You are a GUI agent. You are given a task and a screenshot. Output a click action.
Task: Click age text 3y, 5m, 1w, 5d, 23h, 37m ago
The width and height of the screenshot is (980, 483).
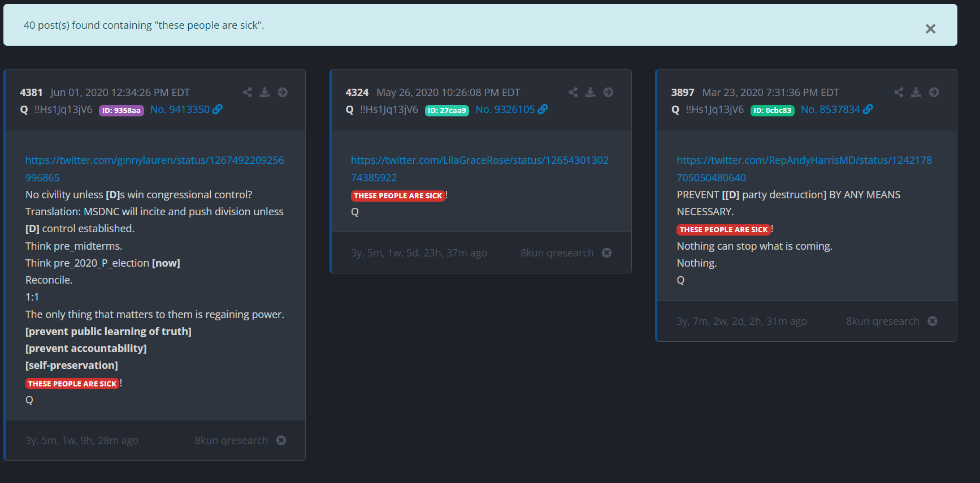pos(419,253)
